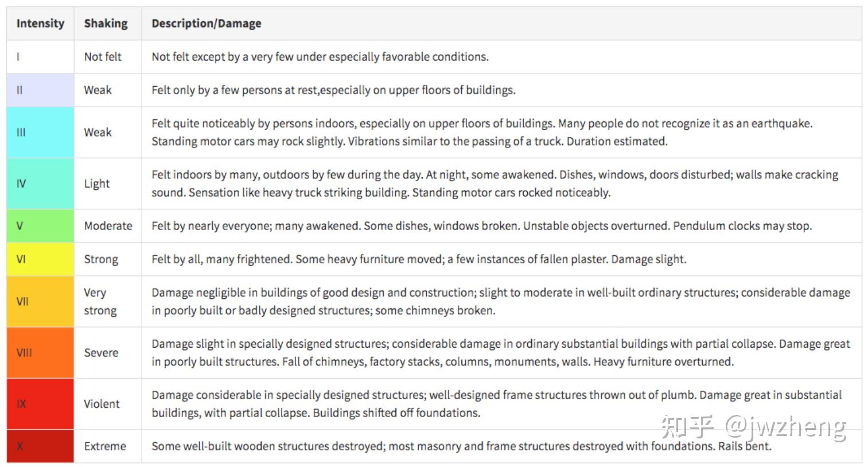Select the green intensity V swatch
The width and height of the screenshot is (868, 467).
tap(40, 225)
